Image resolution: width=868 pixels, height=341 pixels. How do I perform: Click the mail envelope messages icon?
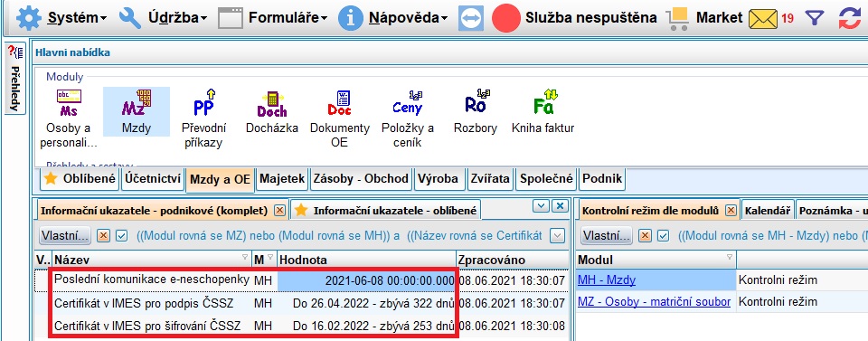point(762,18)
